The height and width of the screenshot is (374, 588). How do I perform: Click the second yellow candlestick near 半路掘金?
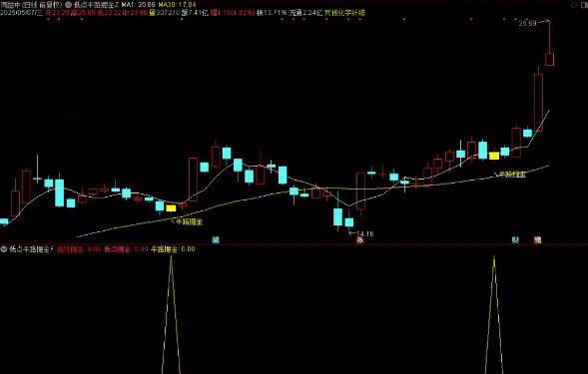pyautogui.click(x=494, y=156)
